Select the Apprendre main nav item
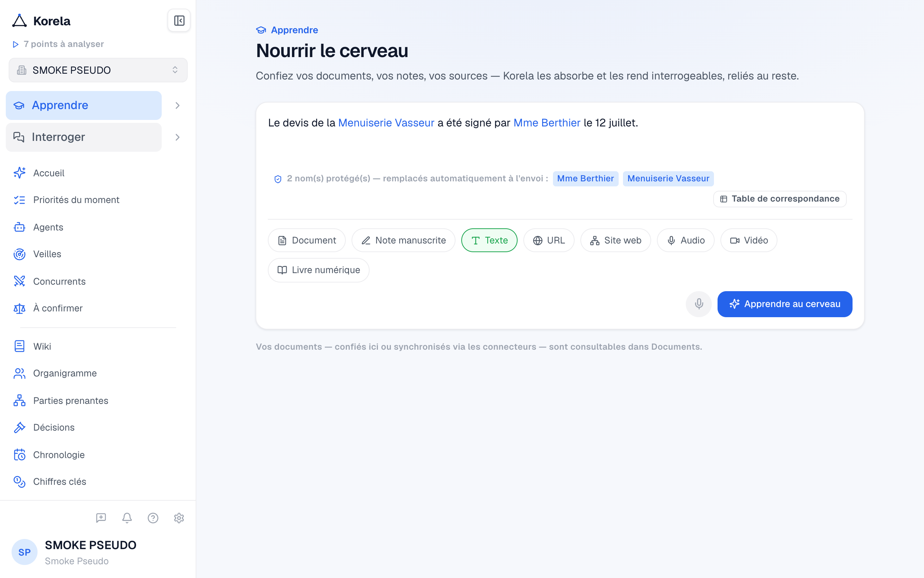924x578 pixels. coord(84,105)
